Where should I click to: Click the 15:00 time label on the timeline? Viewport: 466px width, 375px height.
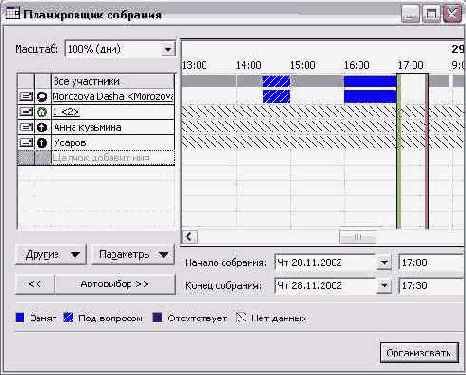point(303,65)
